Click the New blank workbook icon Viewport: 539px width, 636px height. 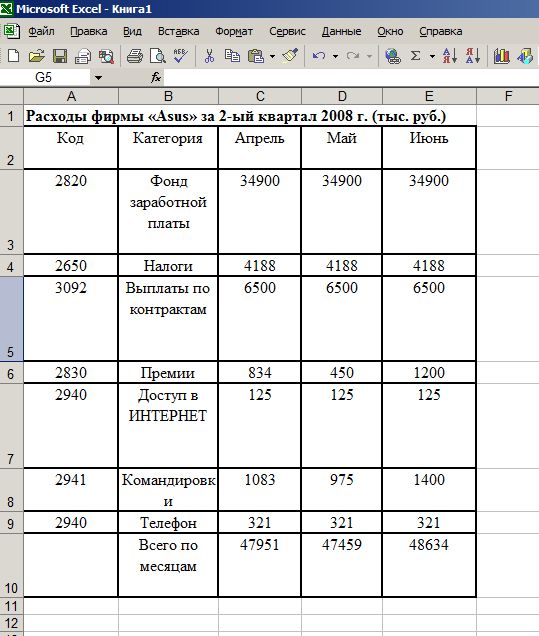click(x=13, y=56)
